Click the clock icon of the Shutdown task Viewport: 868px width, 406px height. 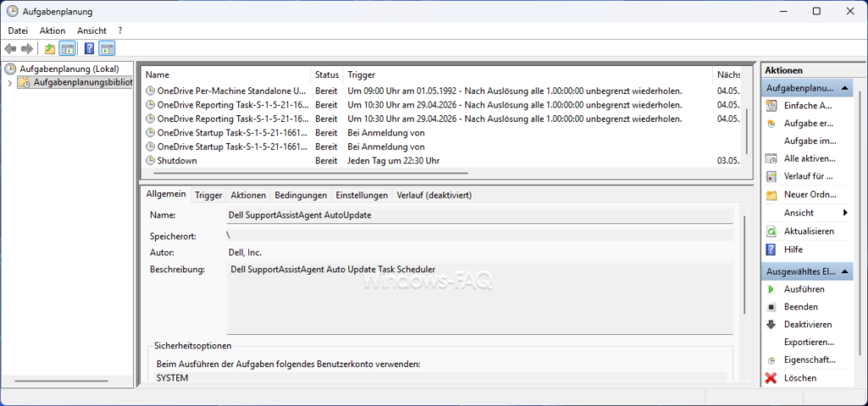pos(150,161)
